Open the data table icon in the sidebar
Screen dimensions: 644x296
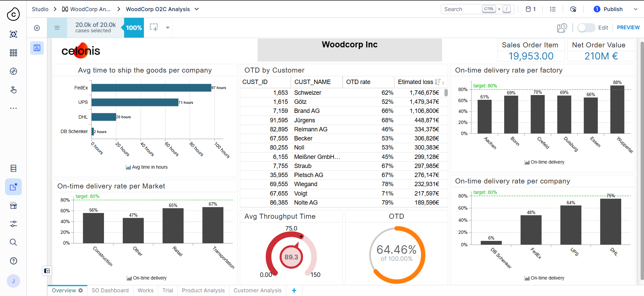(13, 168)
